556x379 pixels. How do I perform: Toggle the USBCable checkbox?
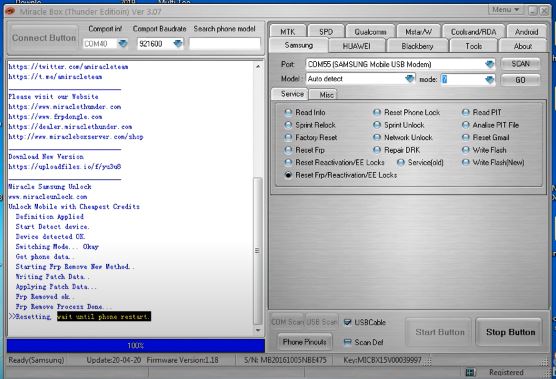coord(348,322)
